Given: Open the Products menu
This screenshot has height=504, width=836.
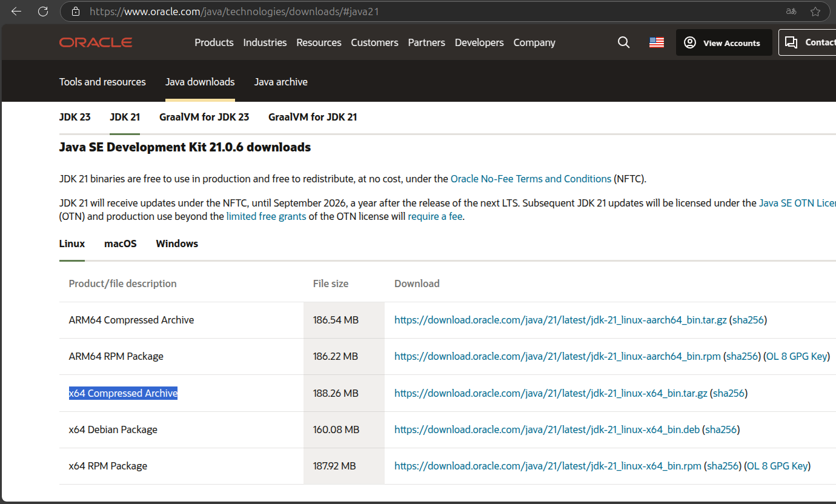Looking at the screenshot, I should pos(214,42).
